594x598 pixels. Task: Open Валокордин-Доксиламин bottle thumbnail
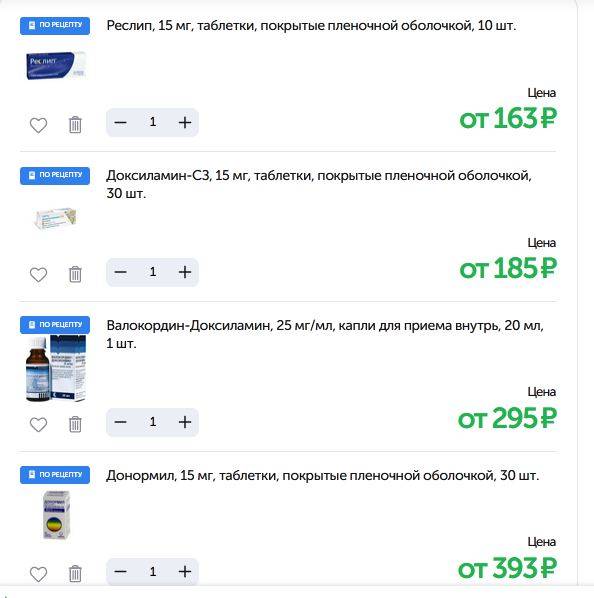point(56,368)
